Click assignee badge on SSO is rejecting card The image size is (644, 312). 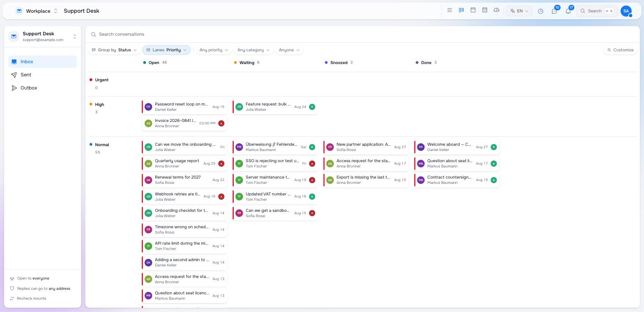pos(312,163)
